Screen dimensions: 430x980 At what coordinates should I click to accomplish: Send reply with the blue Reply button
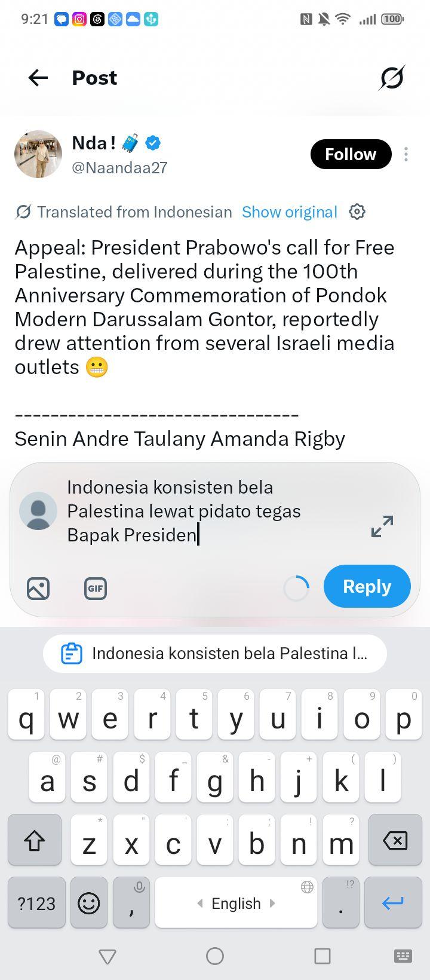click(x=367, y=586)
